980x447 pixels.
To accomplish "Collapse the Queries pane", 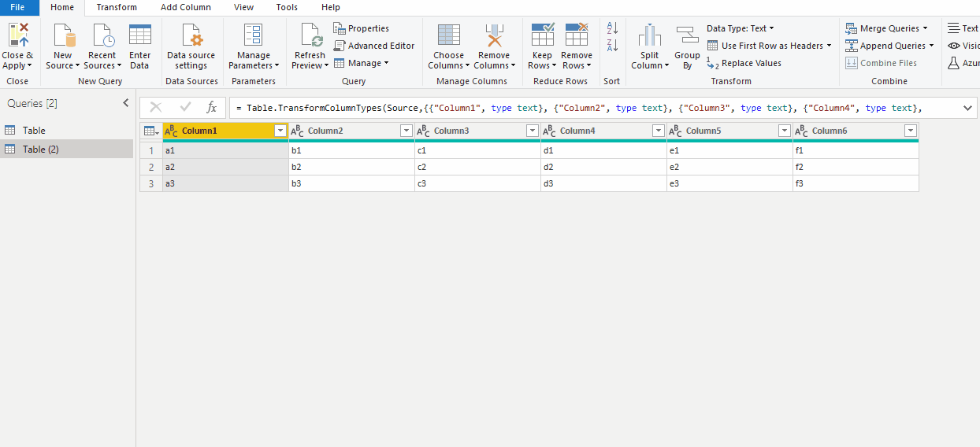I will [x=125, y=103].
